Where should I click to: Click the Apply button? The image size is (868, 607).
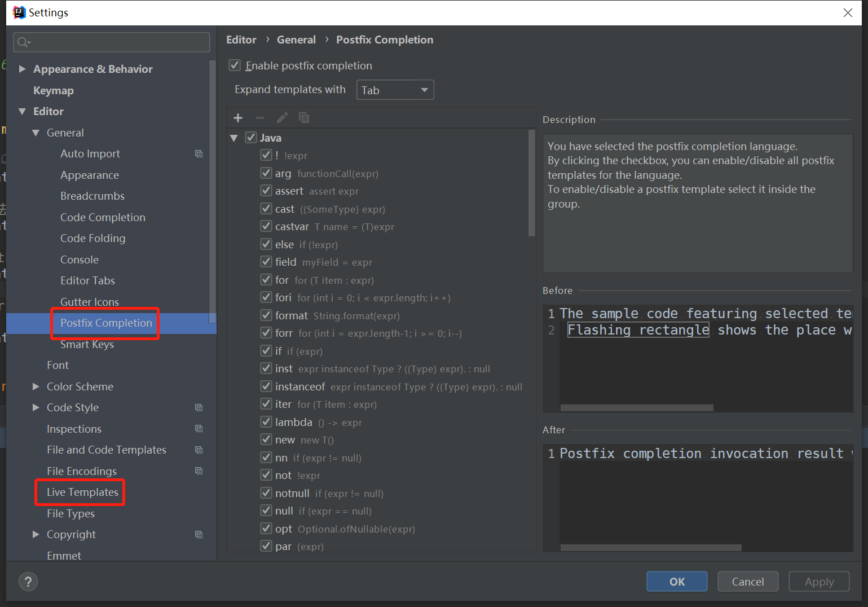pos(819,582)
